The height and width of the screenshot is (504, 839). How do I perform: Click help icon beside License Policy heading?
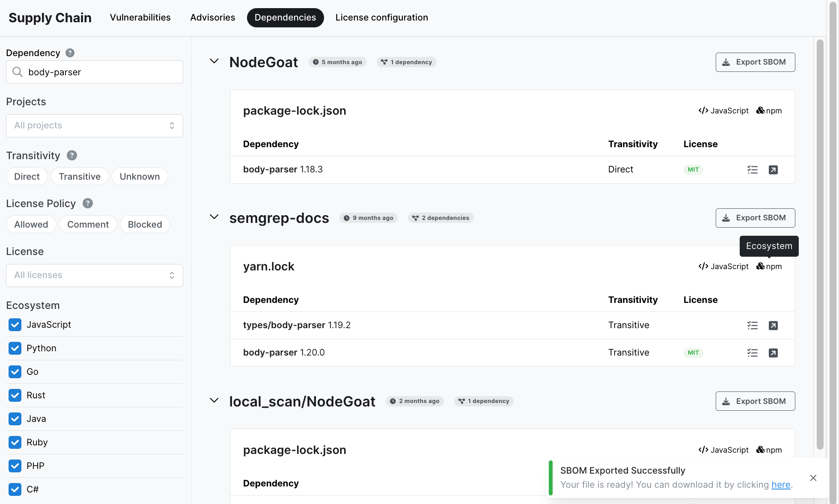[x=88, y=203]
